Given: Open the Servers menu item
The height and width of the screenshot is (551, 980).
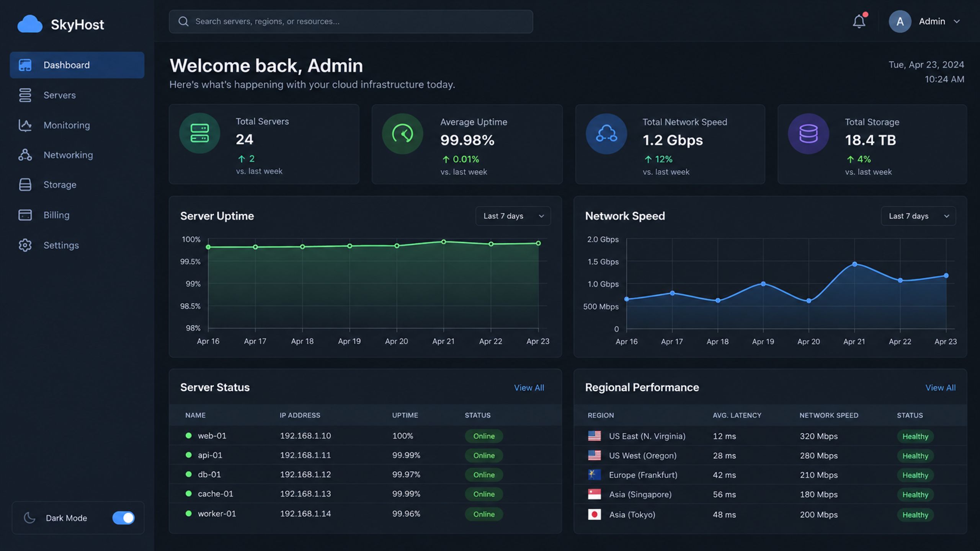Looking at the screenshot, I should tap(77, 95).
